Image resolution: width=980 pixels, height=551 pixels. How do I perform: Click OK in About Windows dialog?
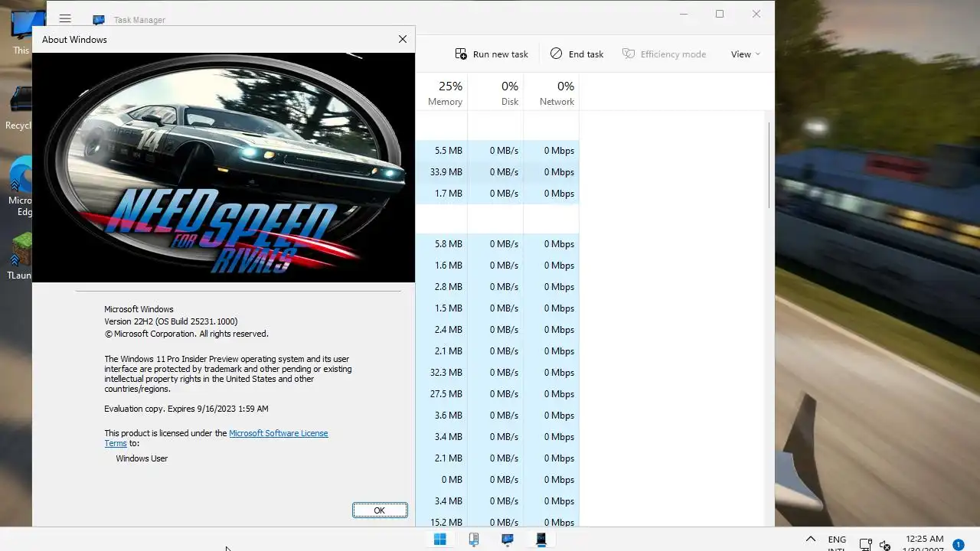pyautogui.click(x=380, y=510)
